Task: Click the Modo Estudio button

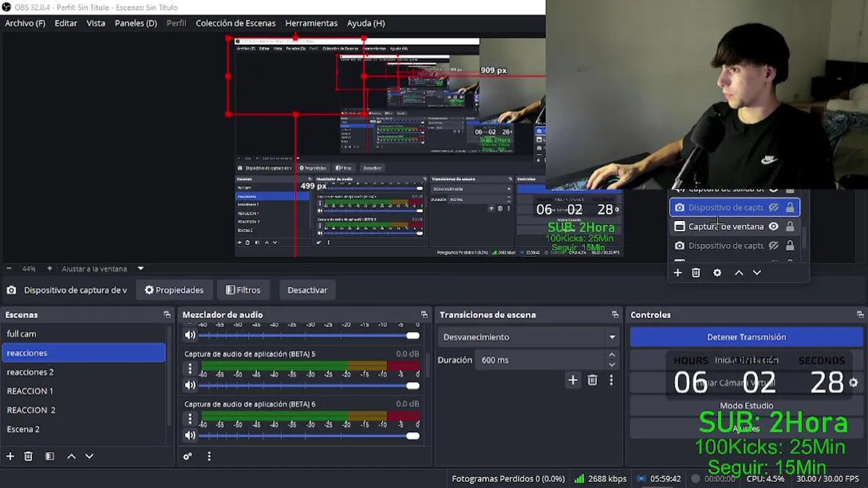Action: pos(746,405)
